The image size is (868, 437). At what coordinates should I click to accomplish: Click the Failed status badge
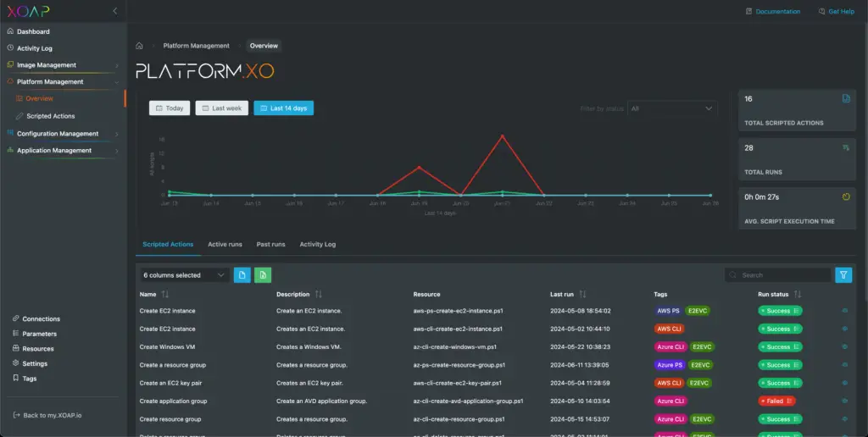(776, 401)
